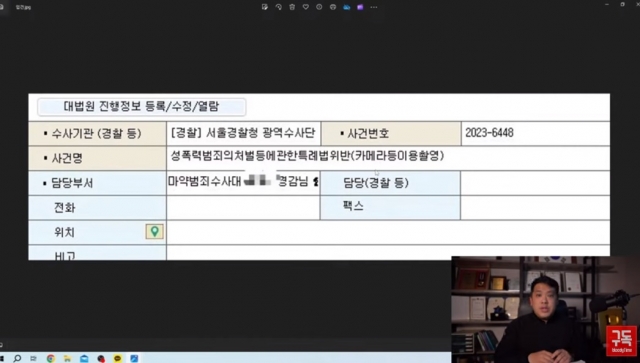The width and height of the screenshot is (640, 363).
Task: Rotate the image using the rotate icon
Action: (x=279, y=7)
